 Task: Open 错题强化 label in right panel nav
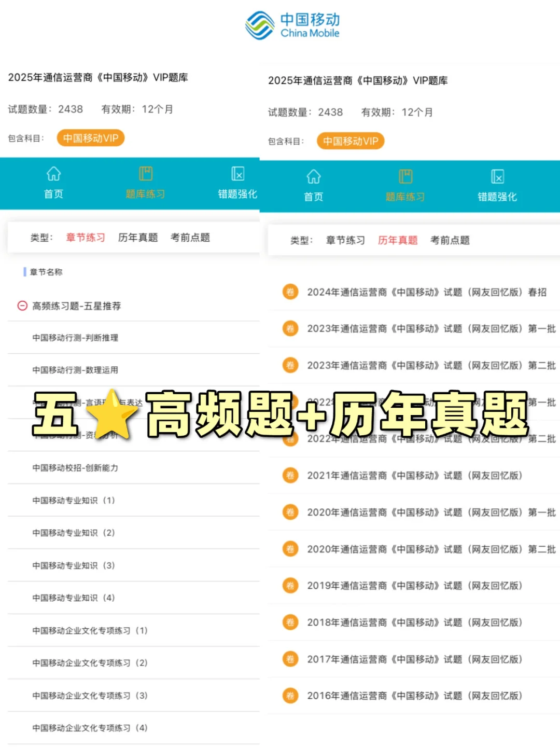pos(497,197)
